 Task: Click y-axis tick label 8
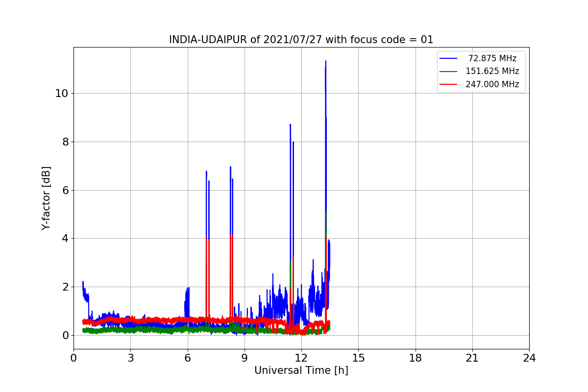(x=65, y=142)
